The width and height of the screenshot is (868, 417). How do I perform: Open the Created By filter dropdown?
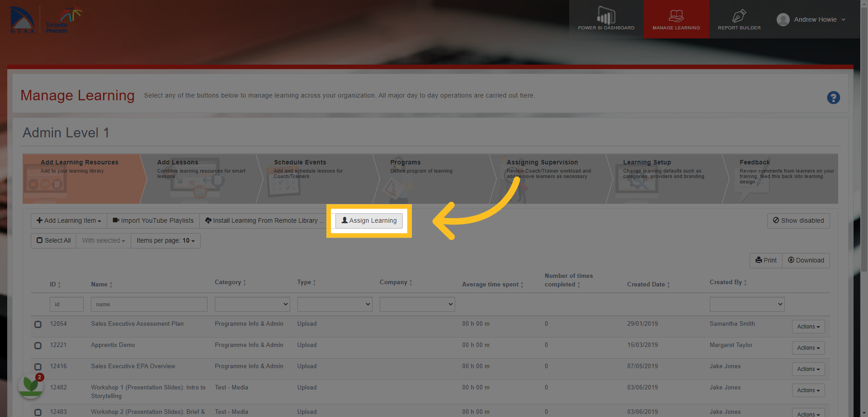coord(747,304)
